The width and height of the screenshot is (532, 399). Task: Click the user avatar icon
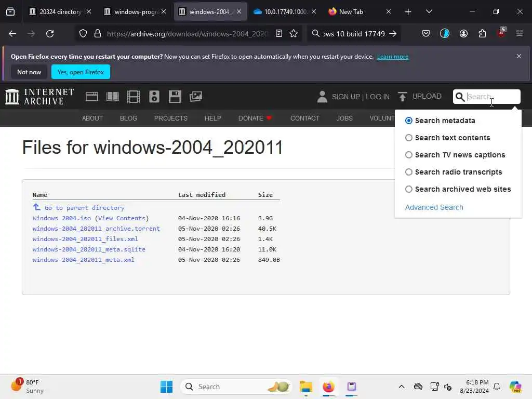point(322,97)
